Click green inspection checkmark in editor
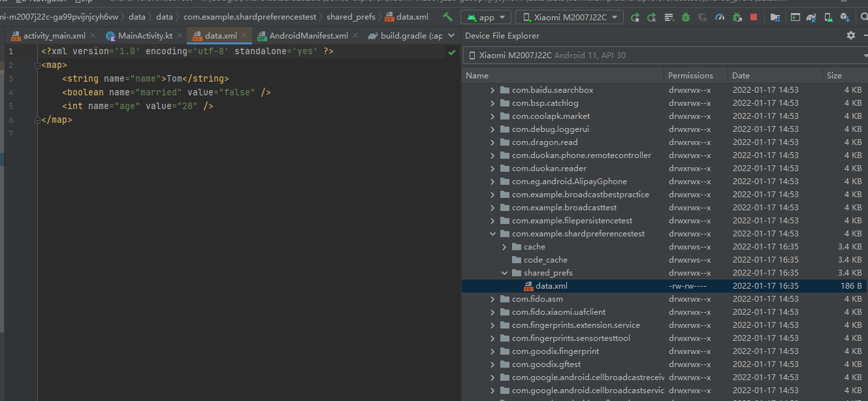 pyautogui.click(x=452, y=52)
